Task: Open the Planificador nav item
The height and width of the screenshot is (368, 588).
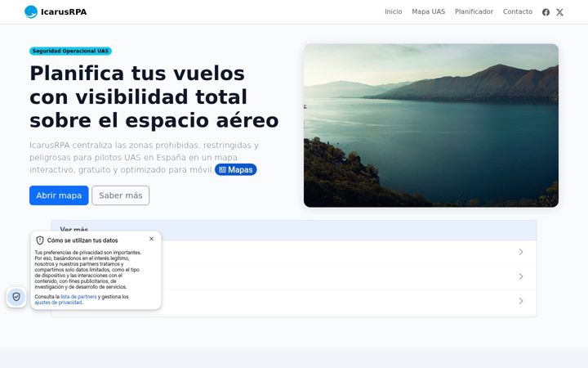Action: pyautogui.click(x=474, y=11)
